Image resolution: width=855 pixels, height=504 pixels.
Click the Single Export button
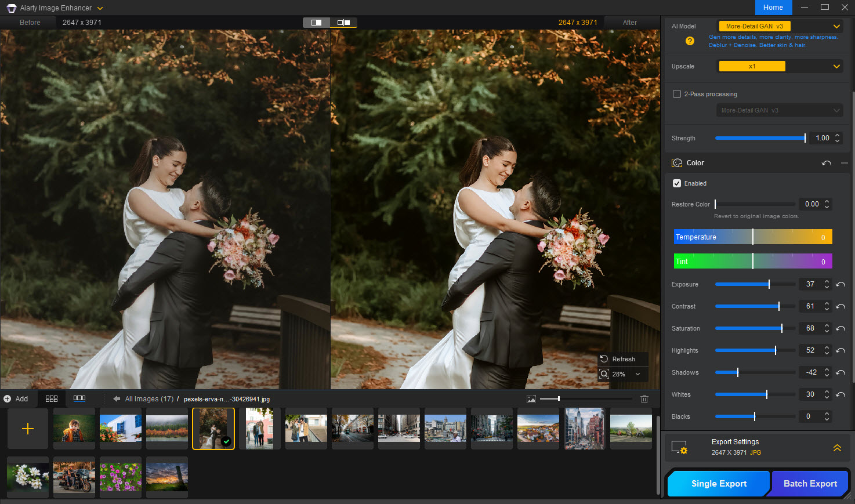pyautogui.click(x=719, y=484)
